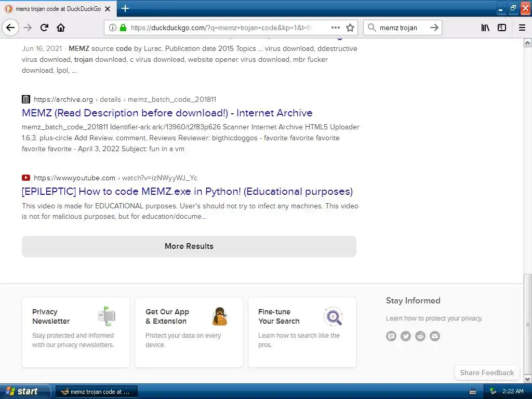Open the Library bookmarks icon
Screen dimensions: 532x399
[485, 28]
